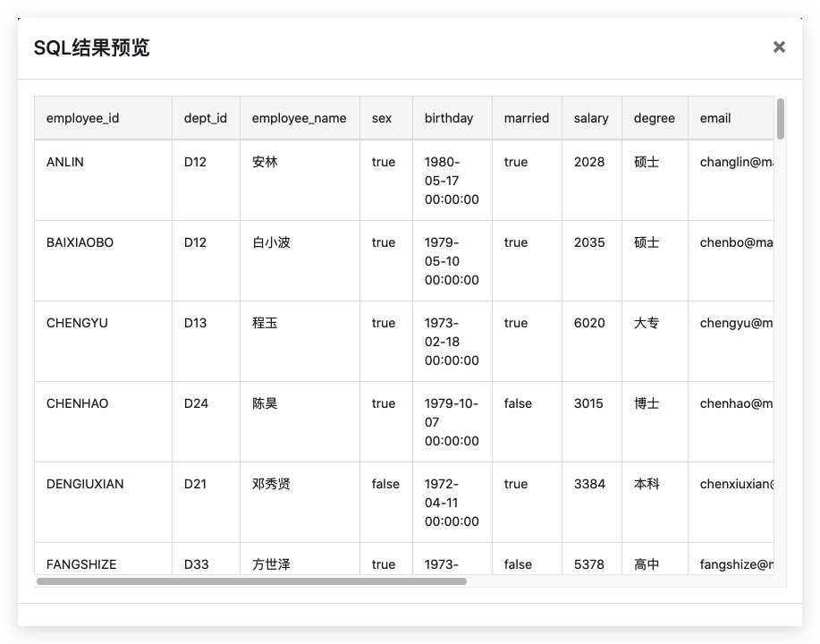Select the CHENGYU employee_id cell

(x=103, y=342)
